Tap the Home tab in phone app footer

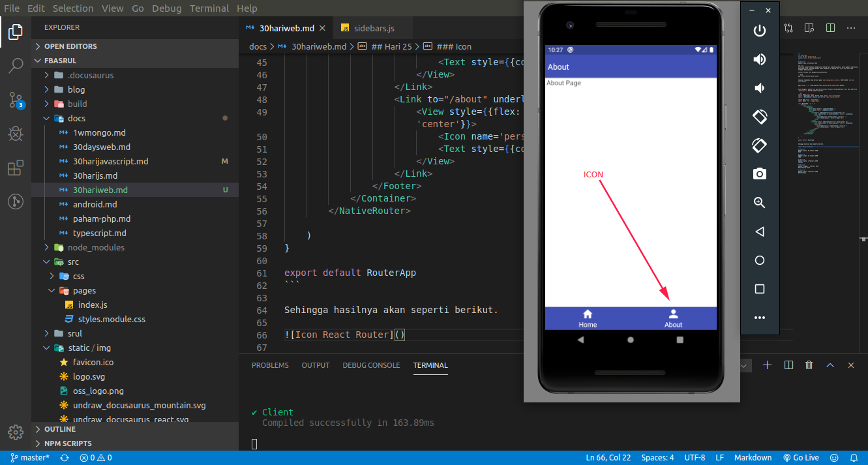pyautogui.click(x=588, y=318)
